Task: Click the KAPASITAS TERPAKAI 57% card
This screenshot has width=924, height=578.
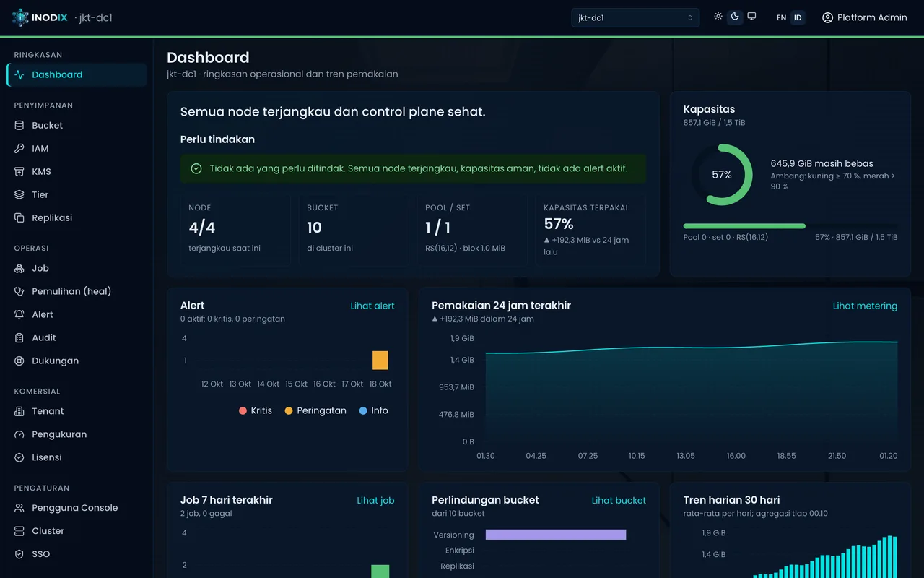Action: pyautogui.click(x=590, y=230)
